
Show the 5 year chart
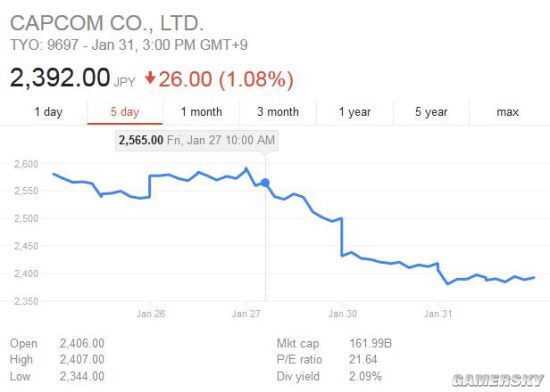(x=431, y=112)
